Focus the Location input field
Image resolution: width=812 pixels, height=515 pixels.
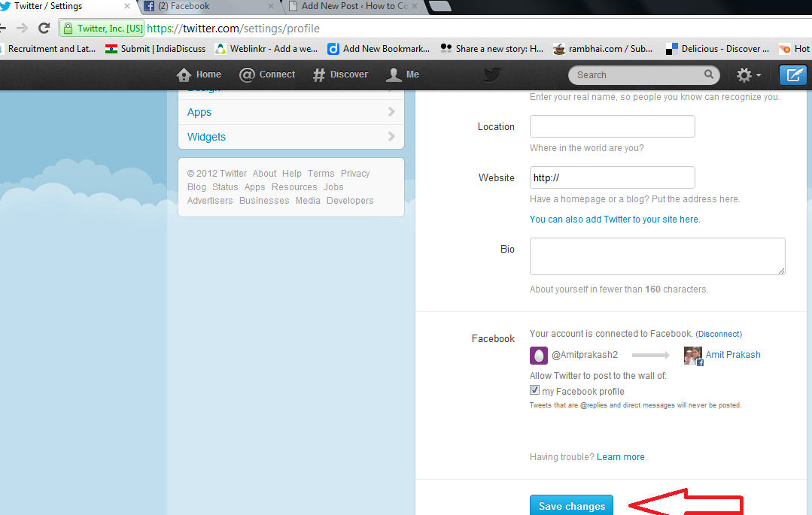pos(612,126)
